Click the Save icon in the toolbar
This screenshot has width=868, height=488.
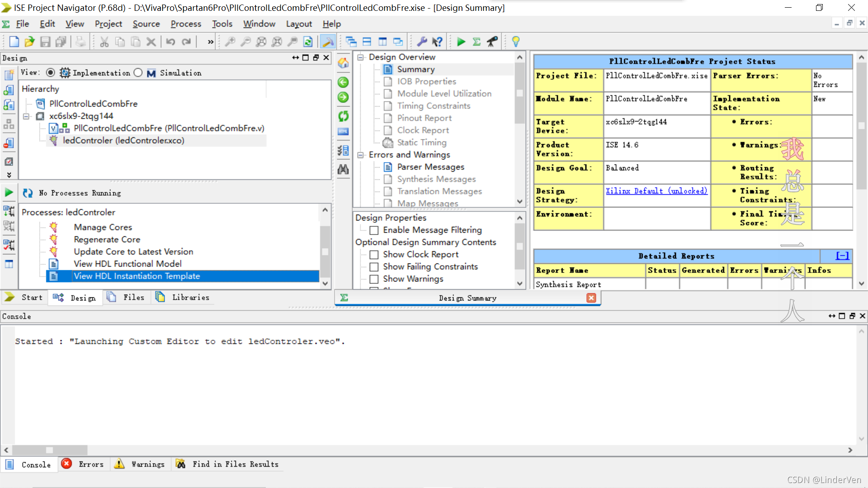(45, 42)
